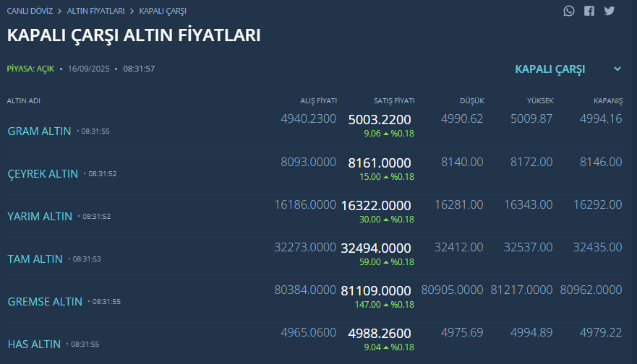Click the YÜKSEK column header
The height and width of the screenshot is (364, 637).
pyautogui.click(x=539, y=100)
